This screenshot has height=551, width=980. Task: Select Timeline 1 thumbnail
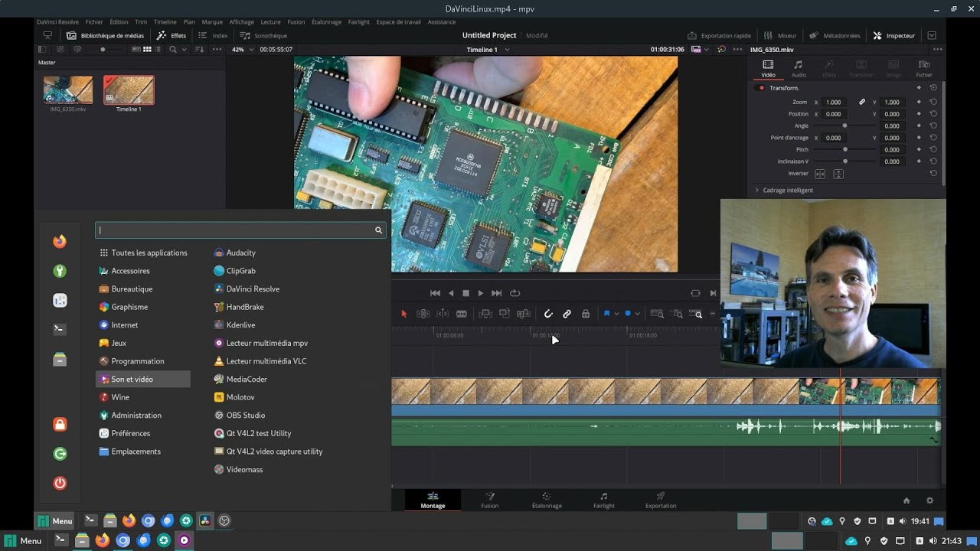[x=129, y=90]
